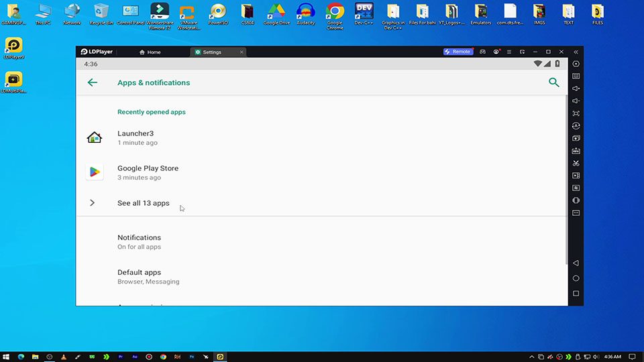Screen dimensions: 644x362
Task: Toggle fullscreen from LDPlayer sidebar
Action: pos(576,113)
